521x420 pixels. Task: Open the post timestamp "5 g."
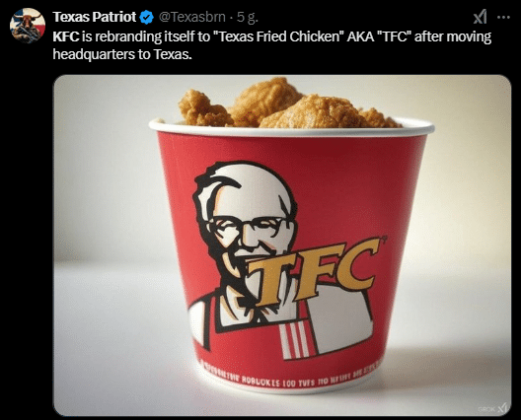(248, 18)
